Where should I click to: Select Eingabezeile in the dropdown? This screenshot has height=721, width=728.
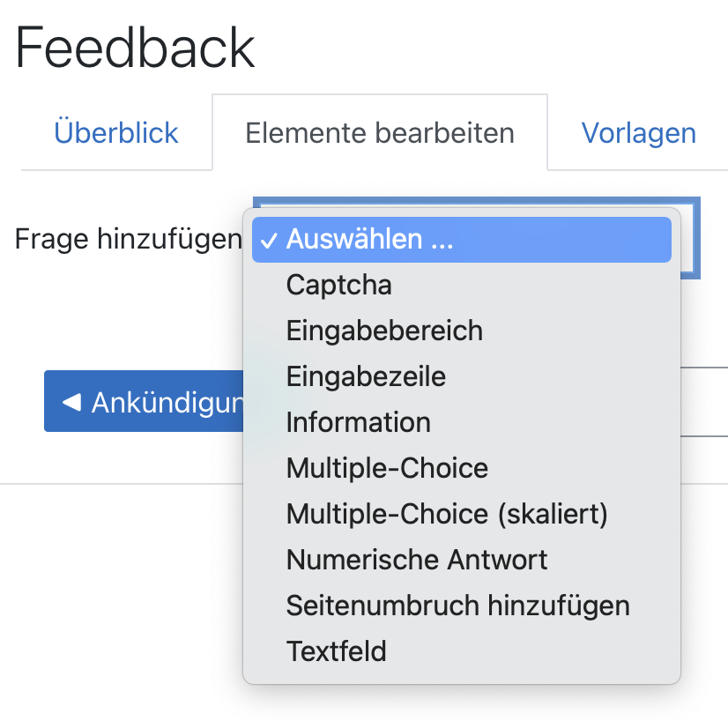[366, 377]
